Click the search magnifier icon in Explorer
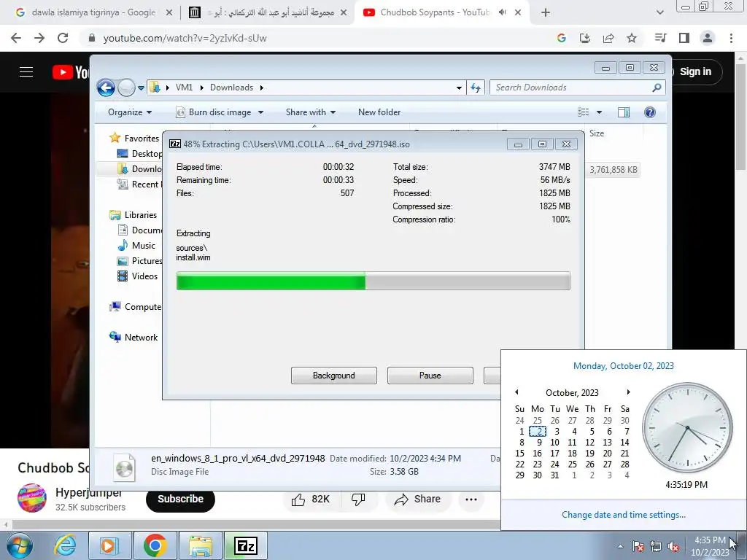This screenshot has height=560, width=747. point(657,87)
